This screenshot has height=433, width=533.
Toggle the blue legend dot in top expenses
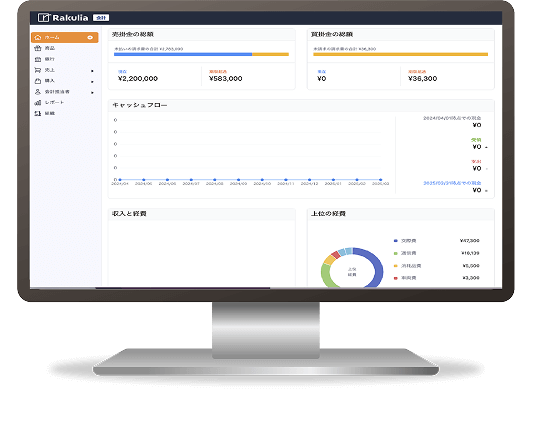395,241
